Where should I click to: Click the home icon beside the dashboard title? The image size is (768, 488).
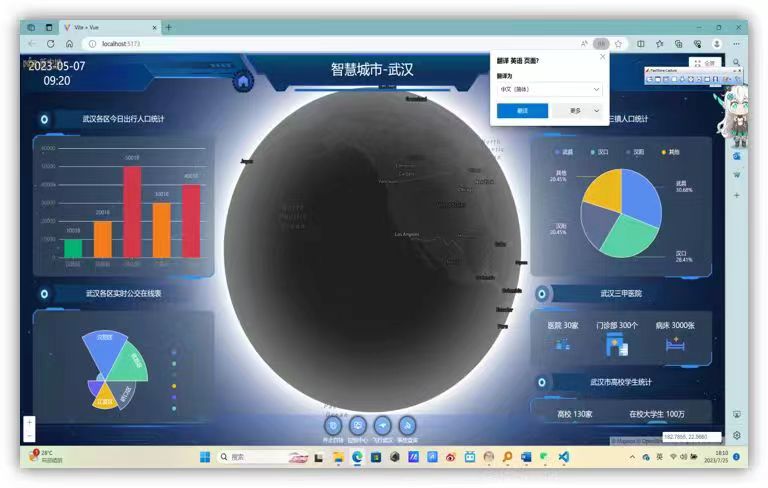tap(242, 81)
